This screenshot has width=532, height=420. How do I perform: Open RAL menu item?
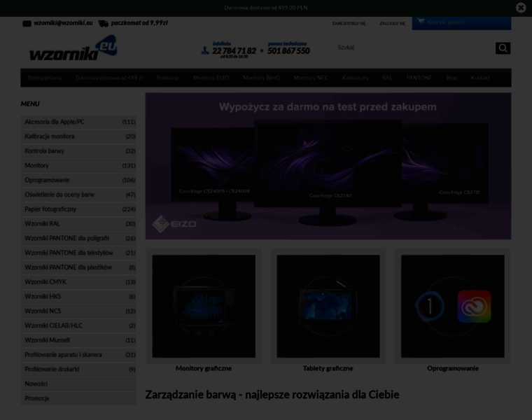(387, 78)
